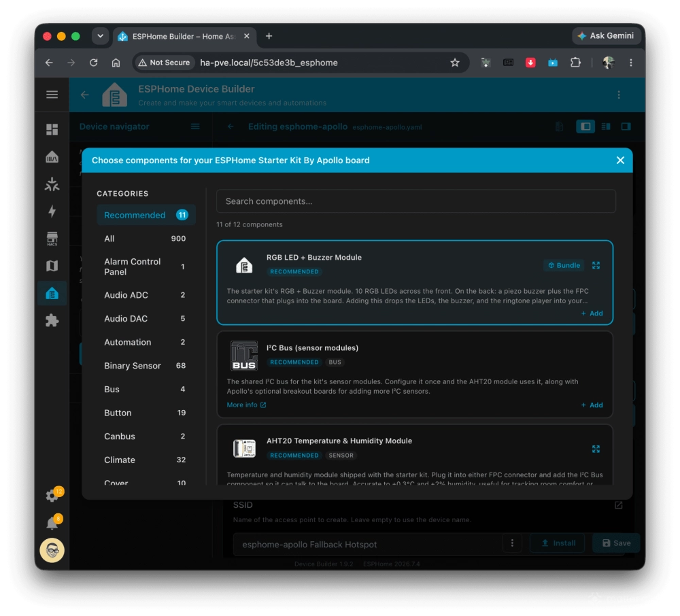Open the Overview dashboard icon in sidebar
Image resolution: width=680 pixels, height=616 pixels.
point(52,129)
